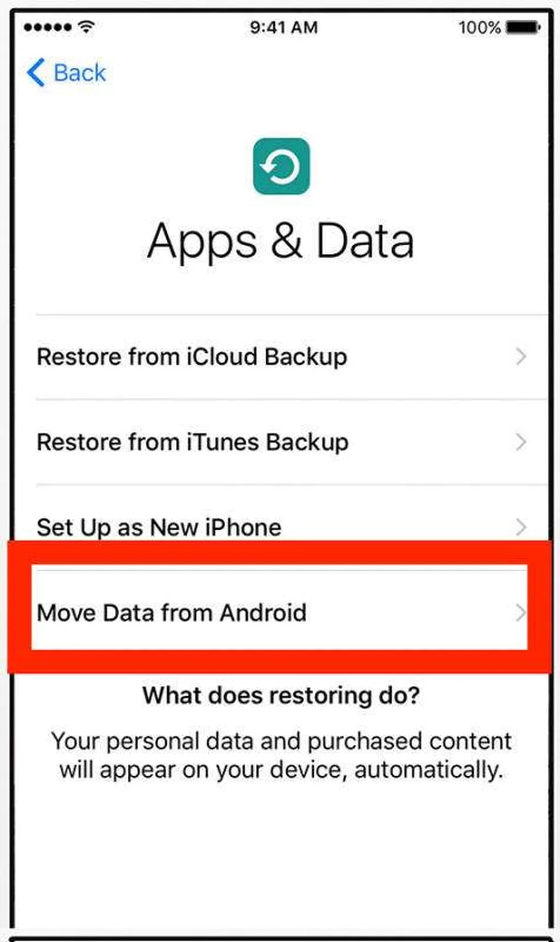Tap the Wi-Fi signal icon in status bar
Viewport: 560px width, 942px height.
click(86, 26)
